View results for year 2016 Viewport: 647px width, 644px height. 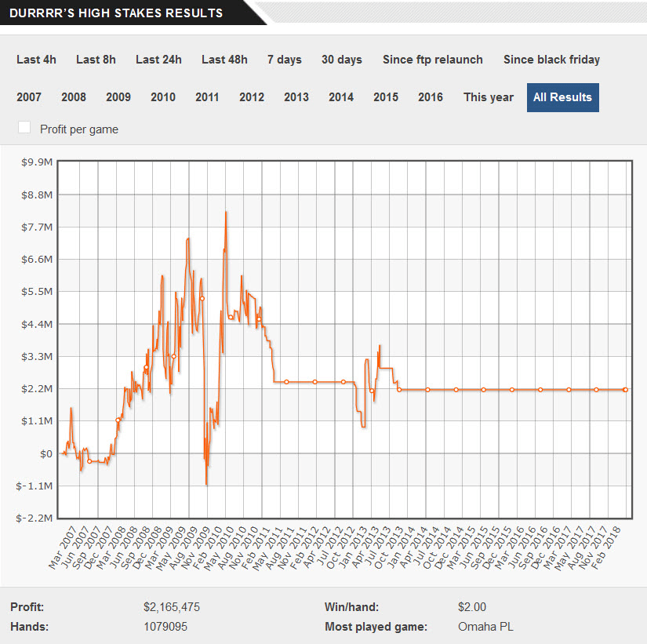[x=431, y=97]
